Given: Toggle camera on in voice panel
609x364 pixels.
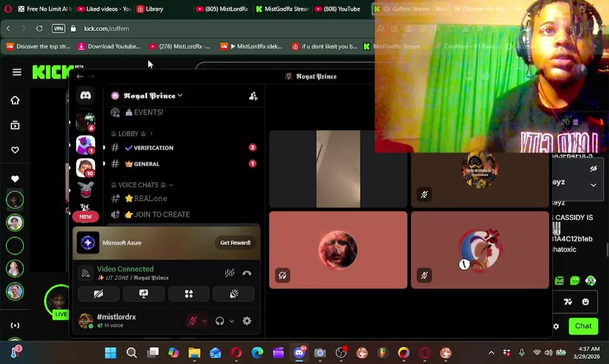Looking at the screenshot, I should point(99,294).
